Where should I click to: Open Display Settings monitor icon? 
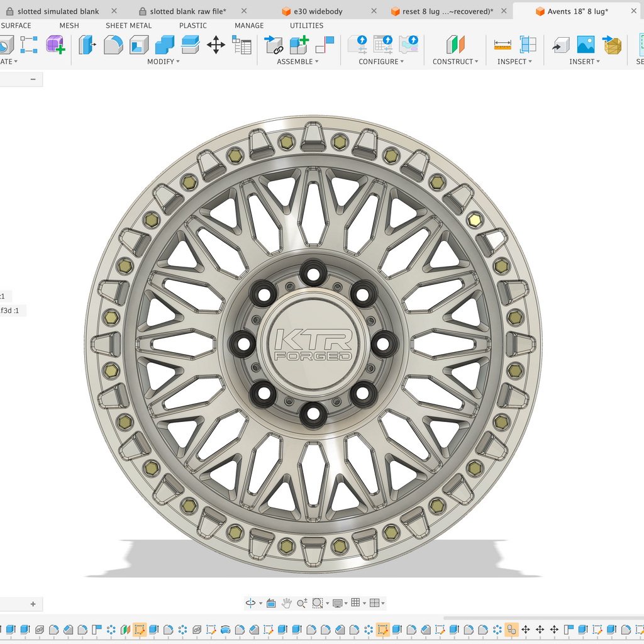click(x=338, y=603)
